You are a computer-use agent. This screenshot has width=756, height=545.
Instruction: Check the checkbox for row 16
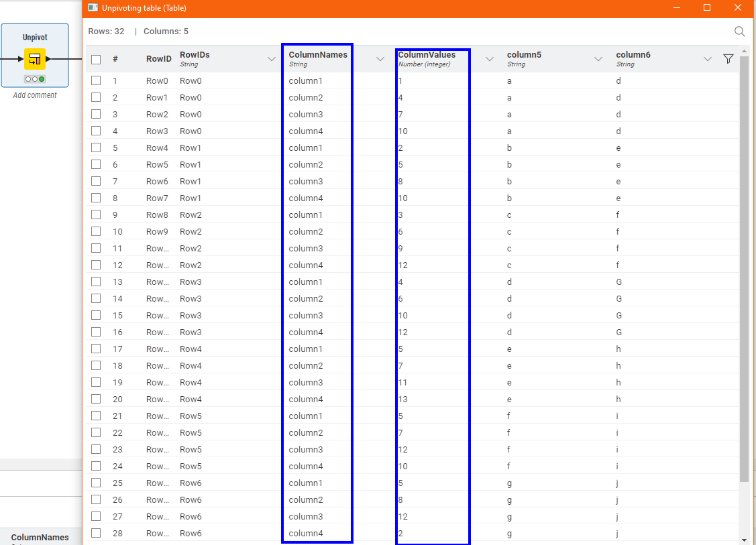click(96, 332)
